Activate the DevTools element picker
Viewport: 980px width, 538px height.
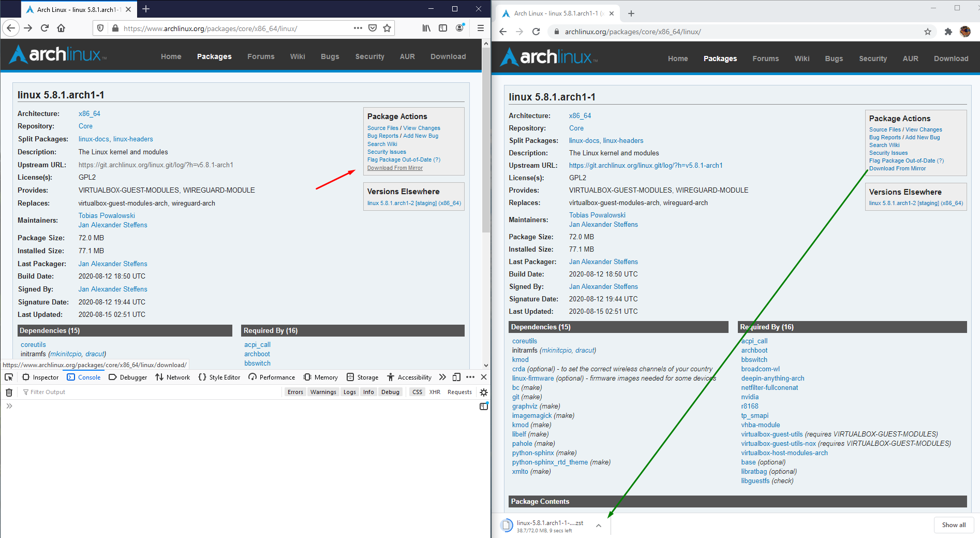pos(9,377)
